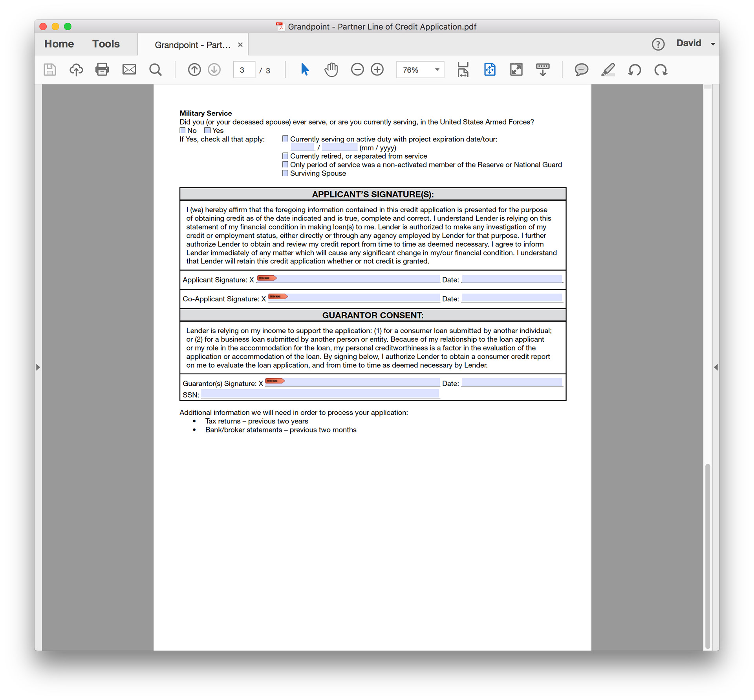Switch to the Tools tab
This screenshot has height=700, width=754.
pyautogui.click(x=106, y=44)
